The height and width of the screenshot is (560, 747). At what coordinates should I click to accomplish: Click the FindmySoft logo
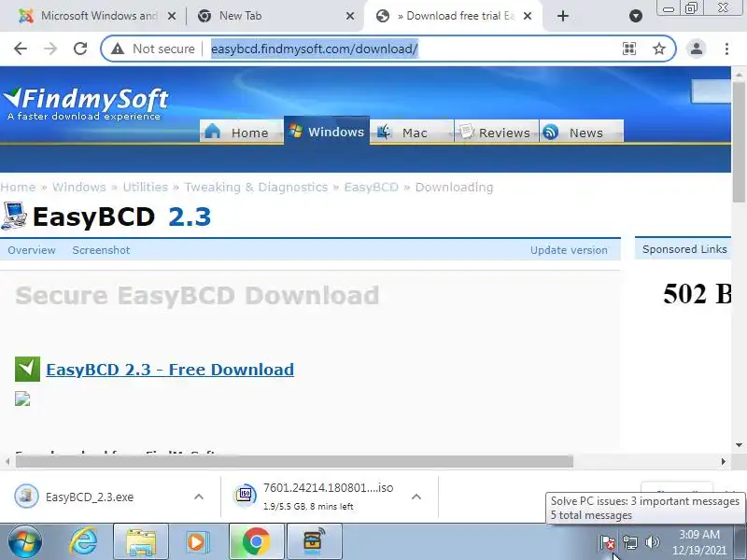[86, 105]
